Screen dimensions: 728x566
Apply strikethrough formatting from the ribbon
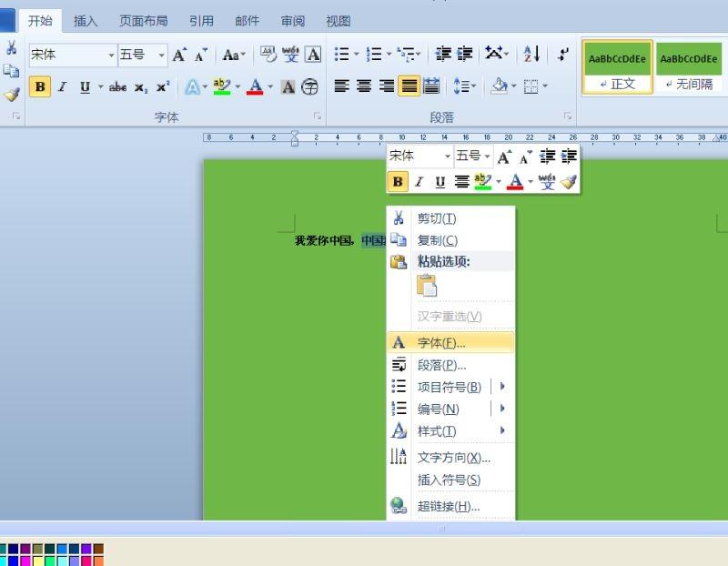[118, 87]
